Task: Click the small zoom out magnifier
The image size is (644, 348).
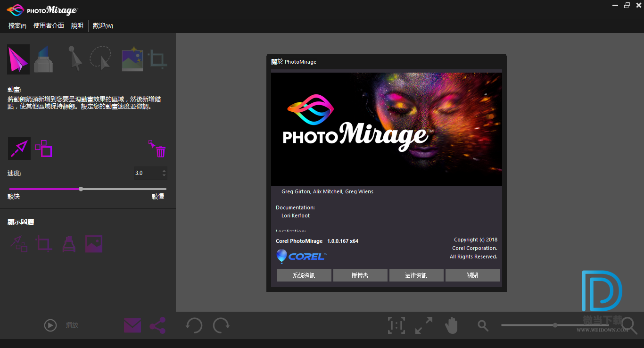Action: pos(483,325)
